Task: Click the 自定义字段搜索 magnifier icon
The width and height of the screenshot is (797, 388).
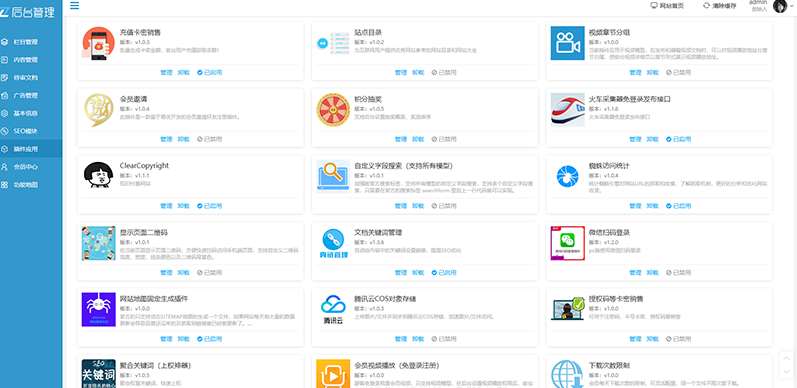Action: click(333, 176)
